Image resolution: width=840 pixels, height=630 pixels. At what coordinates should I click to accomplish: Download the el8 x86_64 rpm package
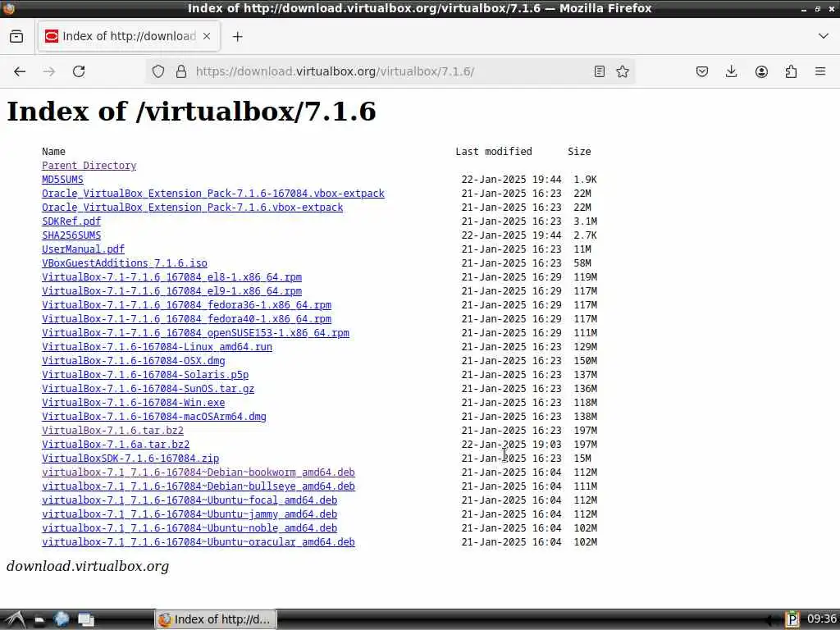[172, 277]
